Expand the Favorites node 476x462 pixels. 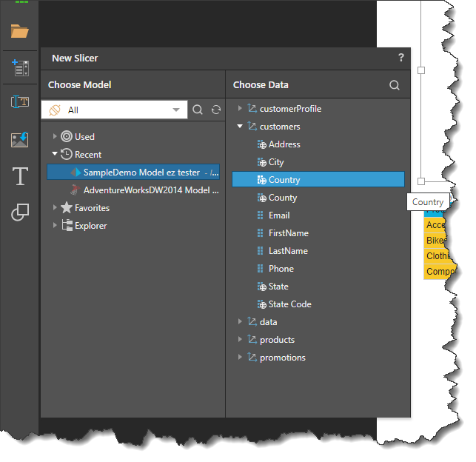[x=55, y=207]
